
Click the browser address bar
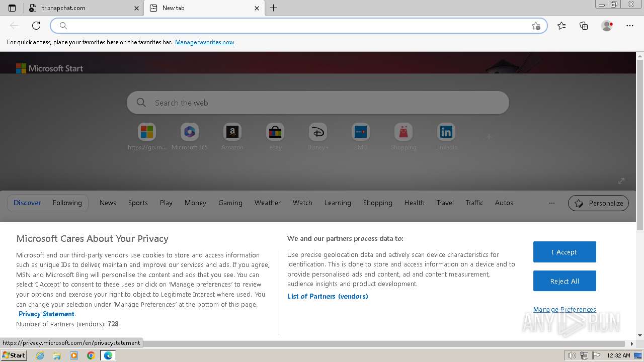299,26
